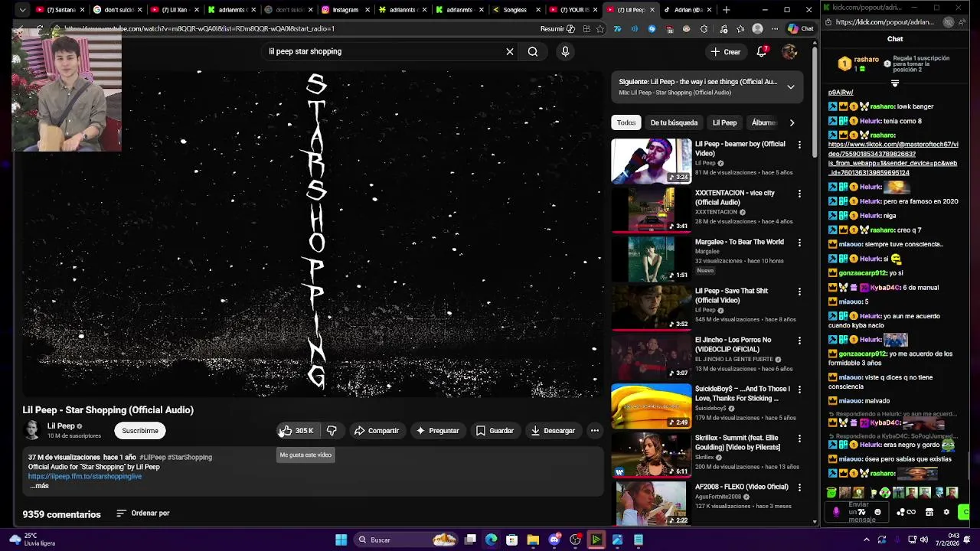Start voice search with the microphone icon

point(565,51)
